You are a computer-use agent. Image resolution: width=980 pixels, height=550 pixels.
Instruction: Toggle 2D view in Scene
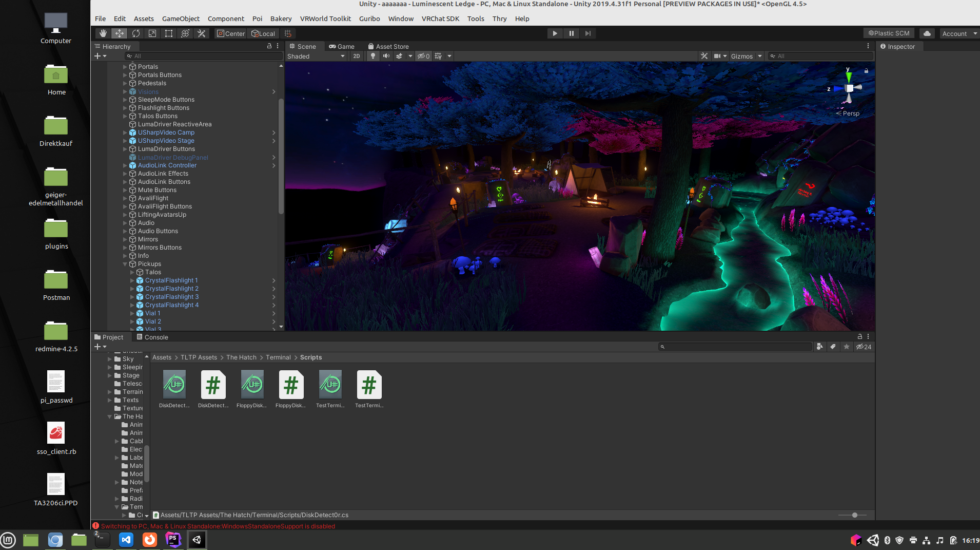357,56
